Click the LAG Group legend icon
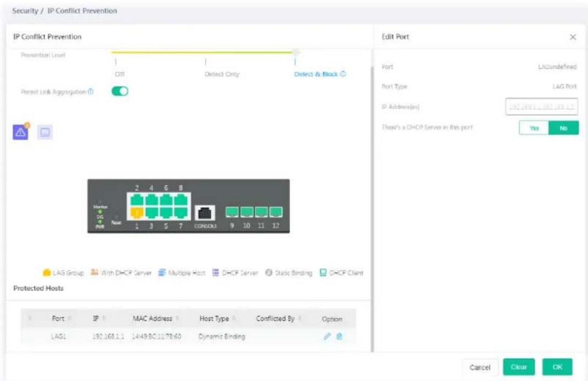Viewport: 588px width, 381px height. (x=46, y=273)
